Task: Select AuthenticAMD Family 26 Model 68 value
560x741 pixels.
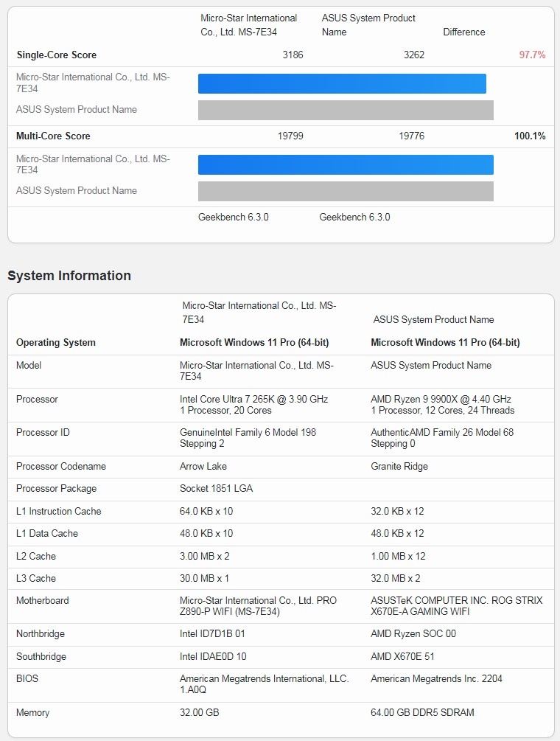Action: (442, 438)
